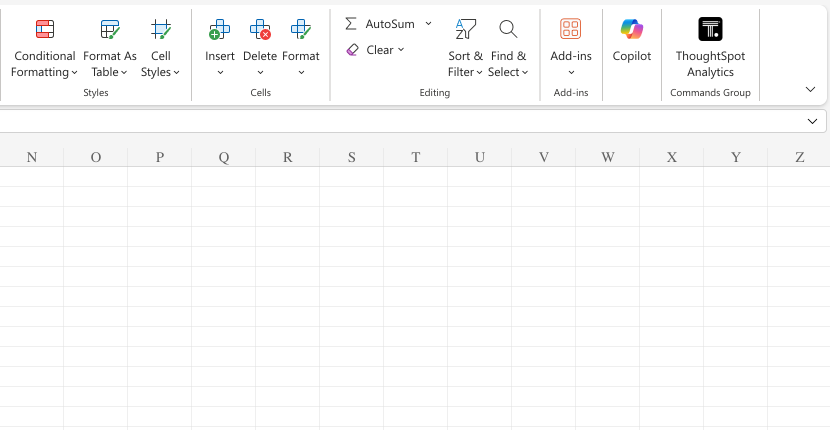Image resolution: width=830 pixels, height=430 pixels.
Task: Expand the formula bar
Action: (812, 121)
